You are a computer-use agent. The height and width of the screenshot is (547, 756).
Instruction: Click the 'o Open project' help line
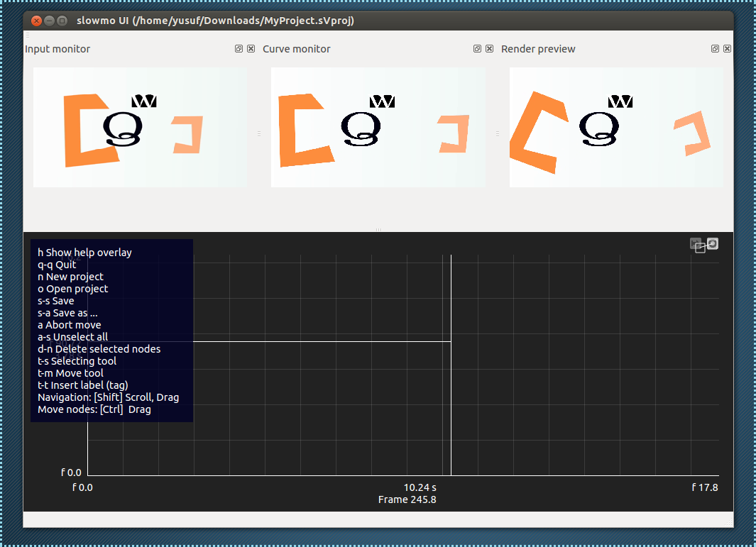73,289
